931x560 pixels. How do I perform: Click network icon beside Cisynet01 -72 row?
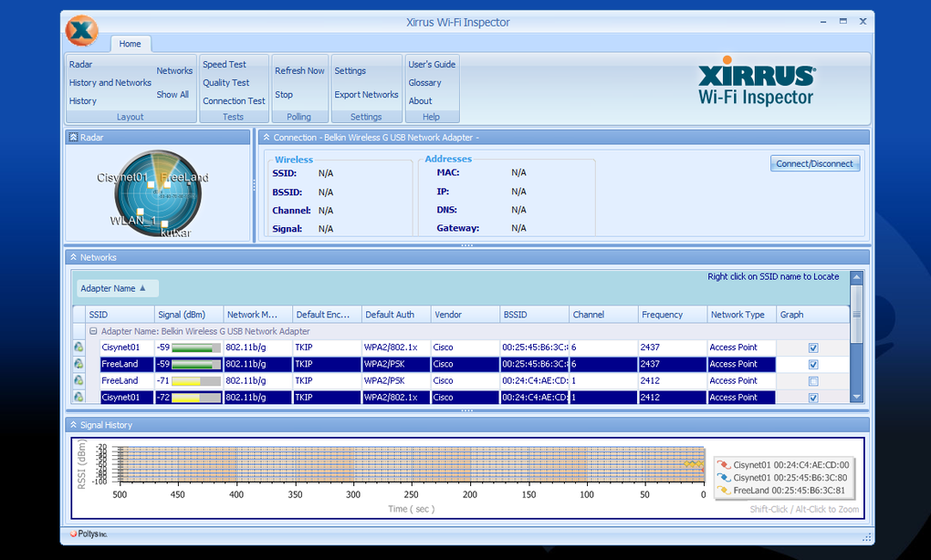78,397
